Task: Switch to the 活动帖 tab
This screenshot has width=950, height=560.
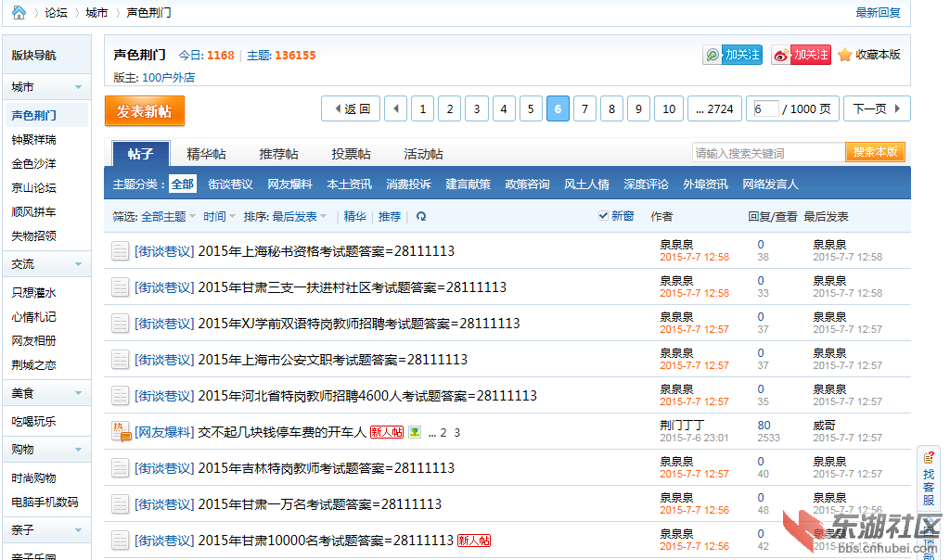Action: coord(423,155)
